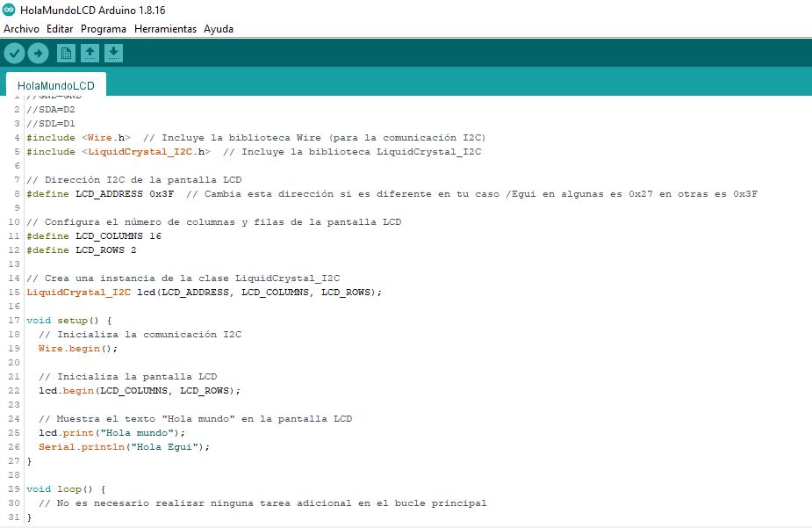The width and height of the screenshot is (812, 528).
Task: Click the "// Inicializa la pantalla LCD" comment
Action: coord(128,377)
